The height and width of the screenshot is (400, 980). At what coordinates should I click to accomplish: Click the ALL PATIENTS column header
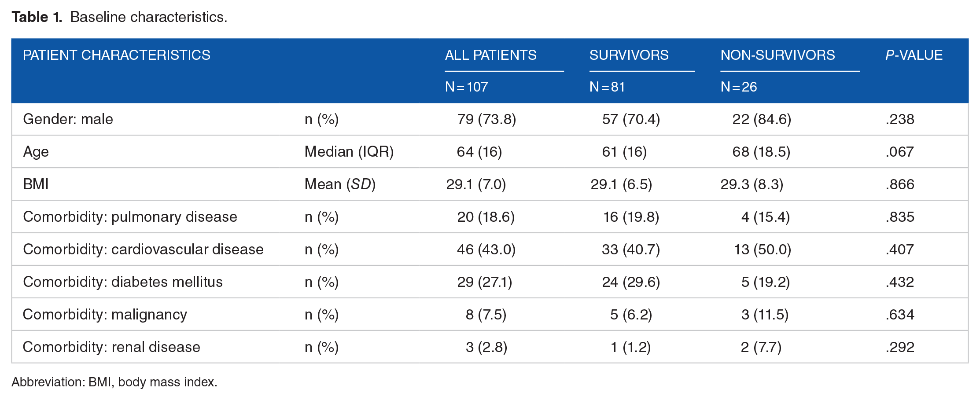(491, 55)
